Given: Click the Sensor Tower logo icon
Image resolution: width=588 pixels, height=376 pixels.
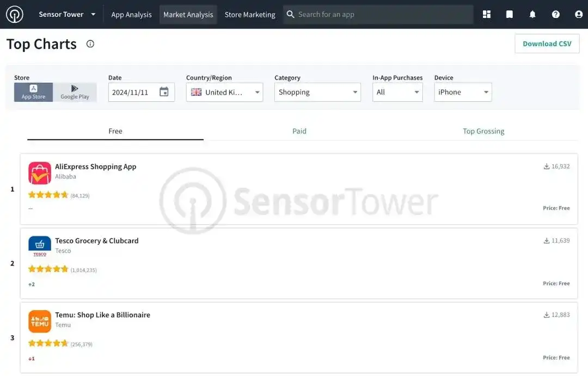Looking at the screenshot, I should click(x=15, y=14).
